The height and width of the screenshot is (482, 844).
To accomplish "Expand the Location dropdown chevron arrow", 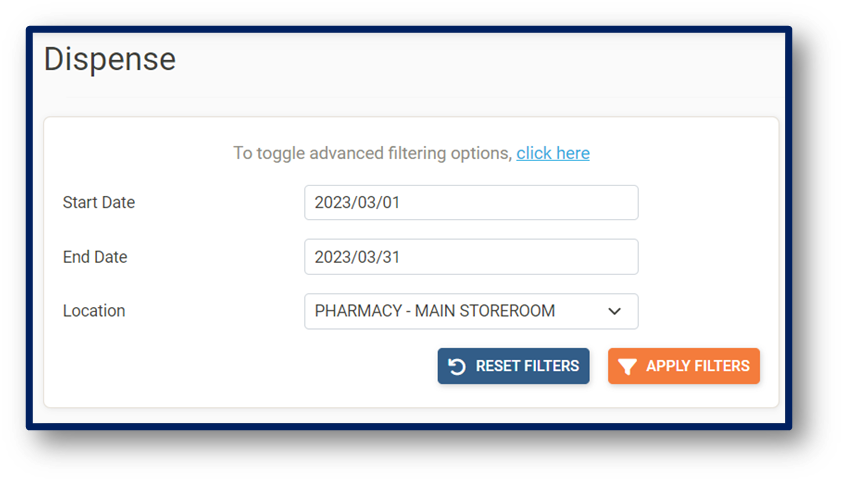I will point(615,311).
